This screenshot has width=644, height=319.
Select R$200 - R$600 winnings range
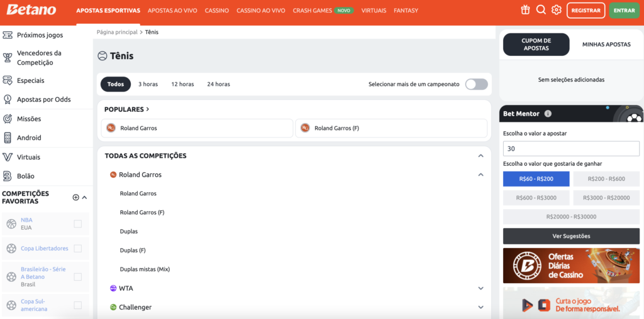606,179
